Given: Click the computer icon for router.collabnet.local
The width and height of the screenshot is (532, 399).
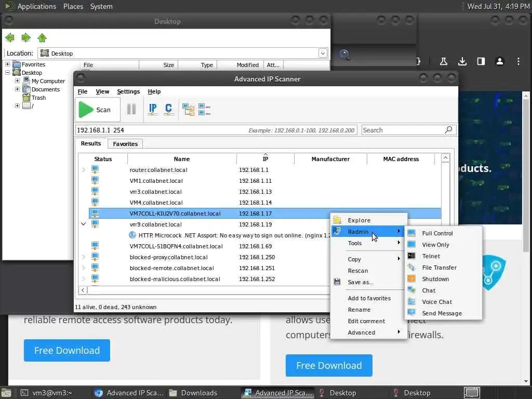Looking at the screenshot, I should 95,169.
